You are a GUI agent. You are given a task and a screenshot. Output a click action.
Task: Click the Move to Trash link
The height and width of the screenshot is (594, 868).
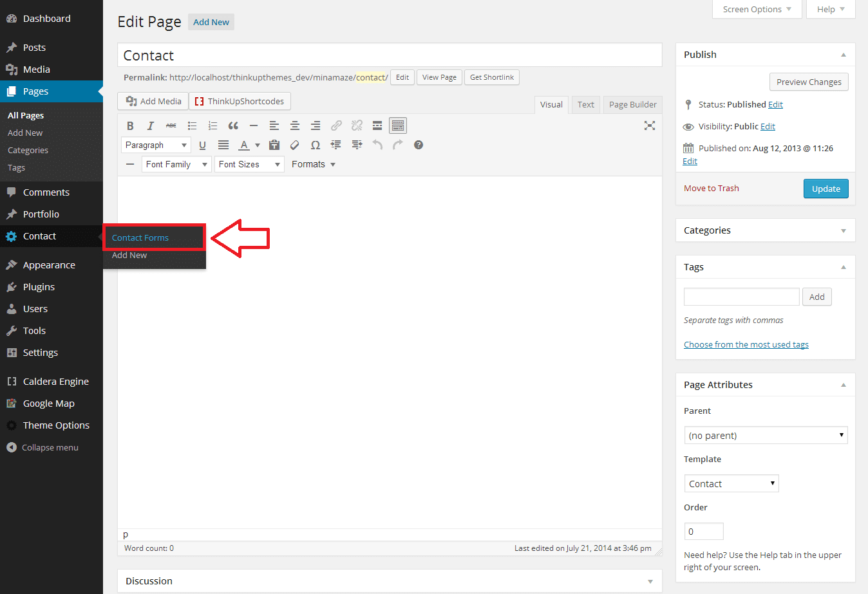point(711,189)
